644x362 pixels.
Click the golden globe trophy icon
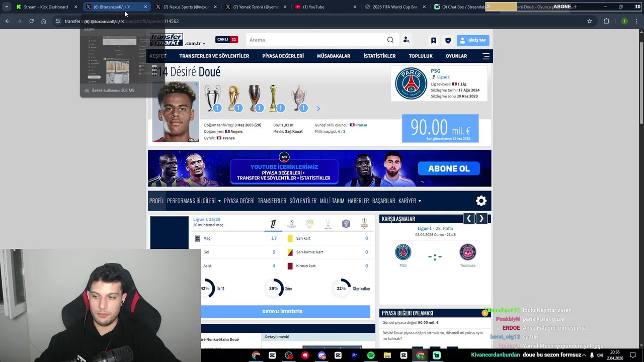click(234, 99)
